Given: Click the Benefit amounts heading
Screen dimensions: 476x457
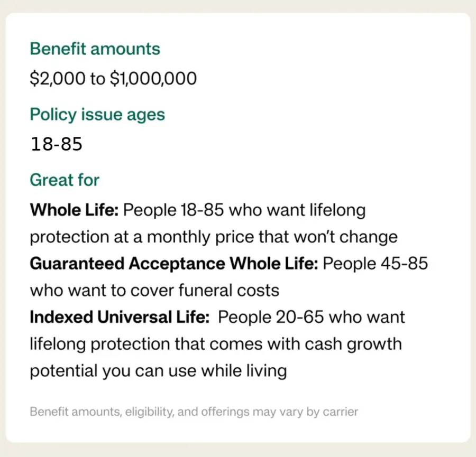Looking at the screenshot, I should (95, 49).
